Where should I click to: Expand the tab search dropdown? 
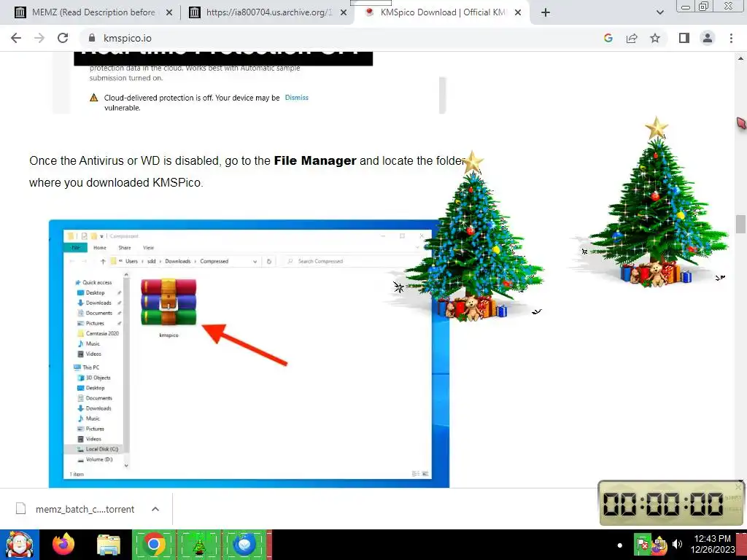coord(659,13)
